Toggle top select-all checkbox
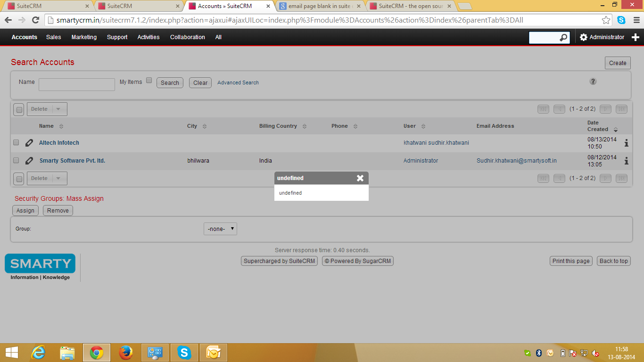 19,110
